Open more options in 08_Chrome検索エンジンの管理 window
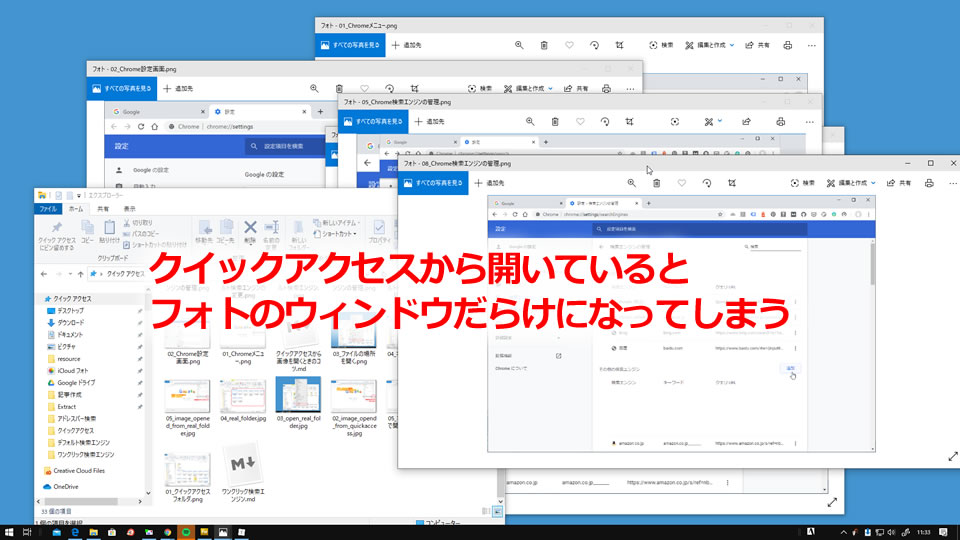 point(952,182)
